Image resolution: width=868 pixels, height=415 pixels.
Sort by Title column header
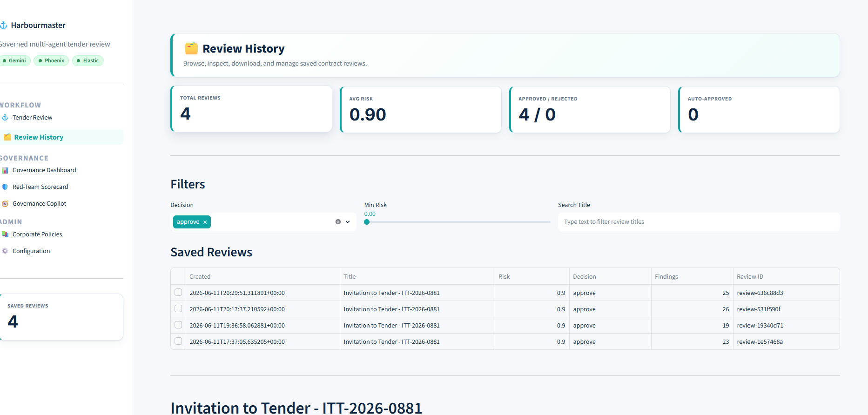pyautogui.click(x=417, y=276)
